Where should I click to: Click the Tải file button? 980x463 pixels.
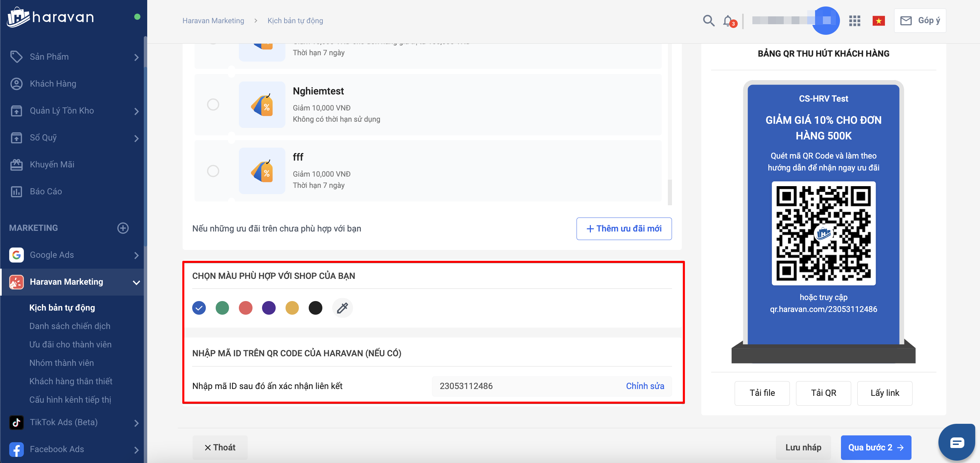coord(762,393)
